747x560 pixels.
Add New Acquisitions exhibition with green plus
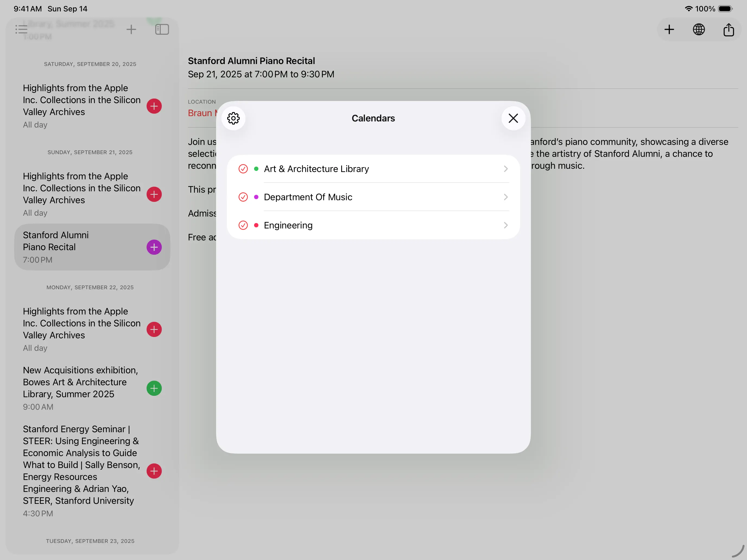click(x=154, y=388)
